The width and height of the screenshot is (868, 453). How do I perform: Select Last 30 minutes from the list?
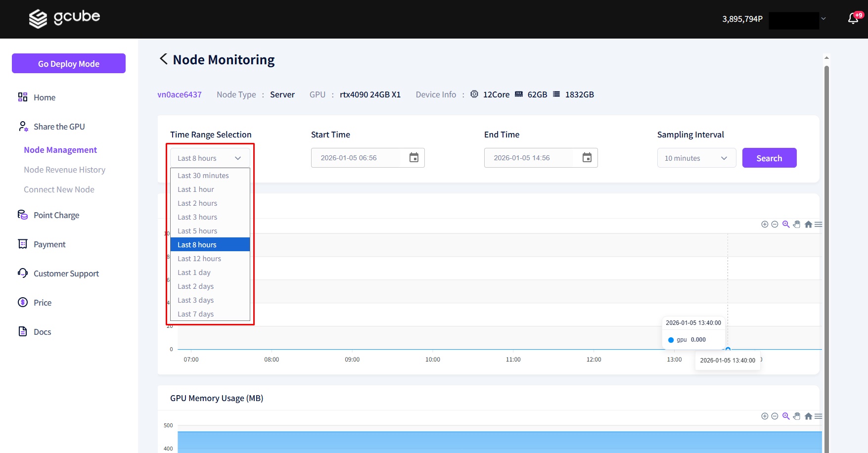pos(203,176)
